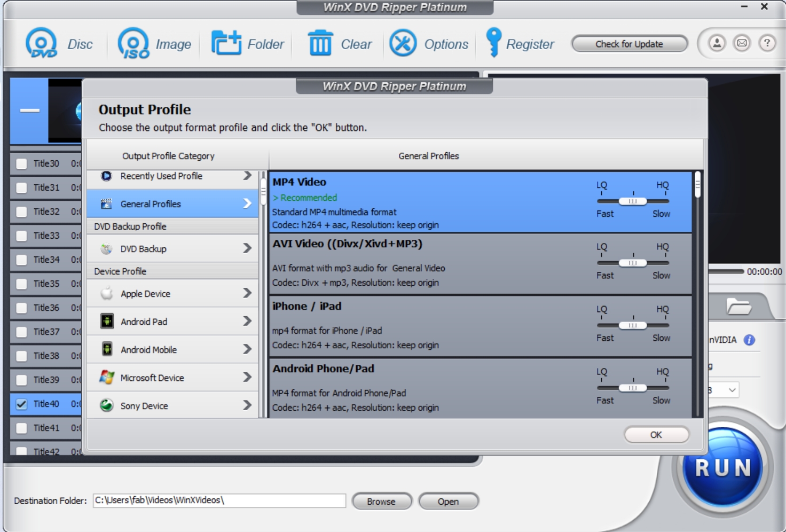Send feedback using the envelope icon
Screen dimensions: 786x532
(x=740, y=44)
